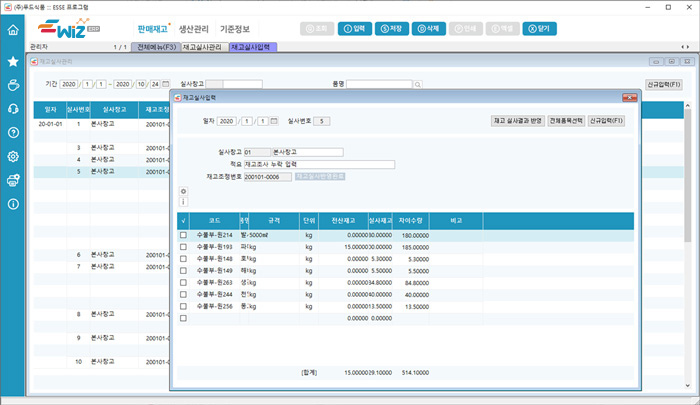Image resolution: width=700 pixels, height=405 pixels.
Task: Check the box for row 수불부-원193
Action: pos(183,247)
